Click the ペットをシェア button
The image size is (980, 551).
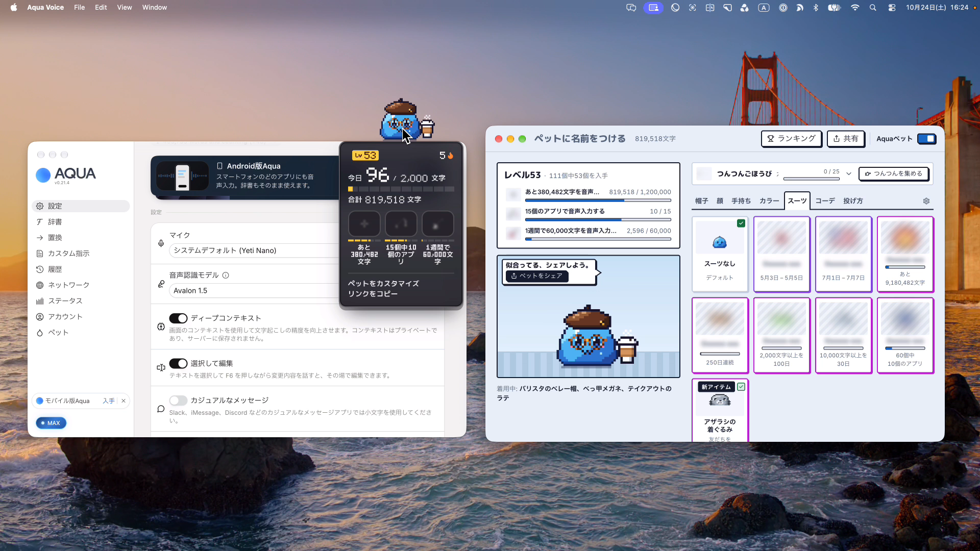click(536, 276)
